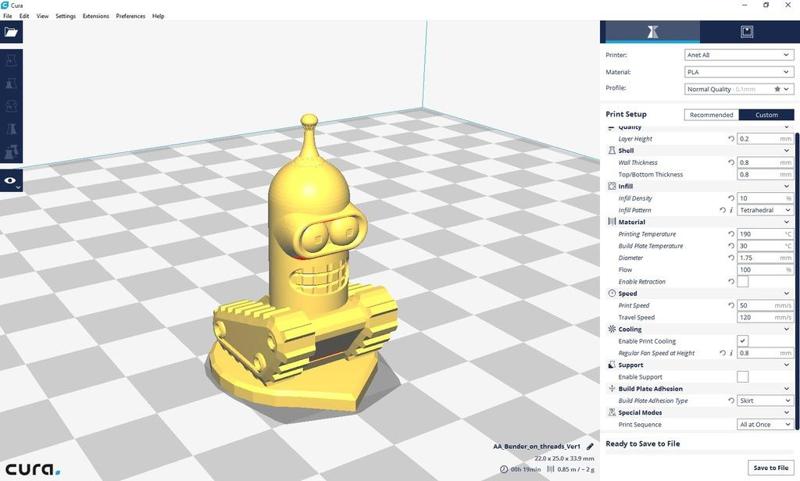Revert Enable Retraction with its reset arrow

[731, 282]
